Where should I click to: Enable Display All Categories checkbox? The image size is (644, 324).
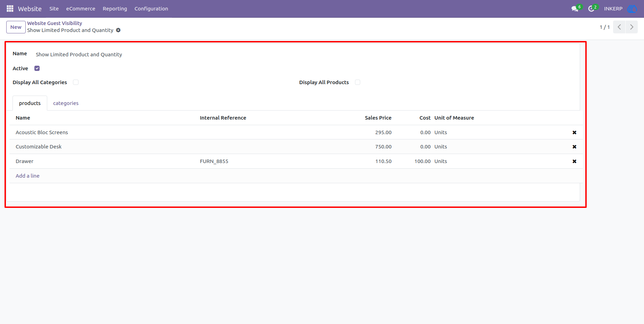coord(76,82)
